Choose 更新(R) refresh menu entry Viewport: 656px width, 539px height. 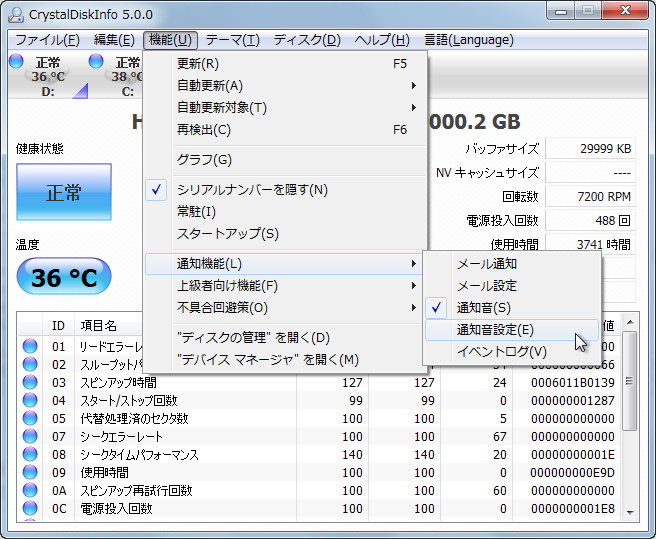[x=285, y=64]
